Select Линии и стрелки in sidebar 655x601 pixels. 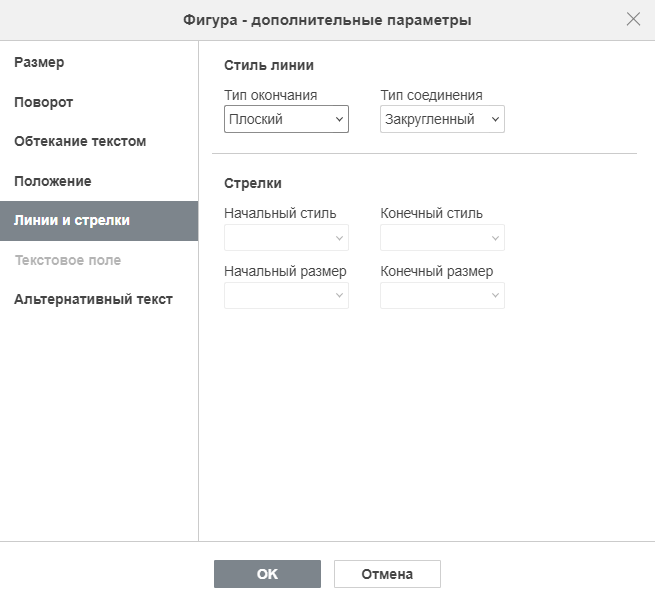pos(99,221)
